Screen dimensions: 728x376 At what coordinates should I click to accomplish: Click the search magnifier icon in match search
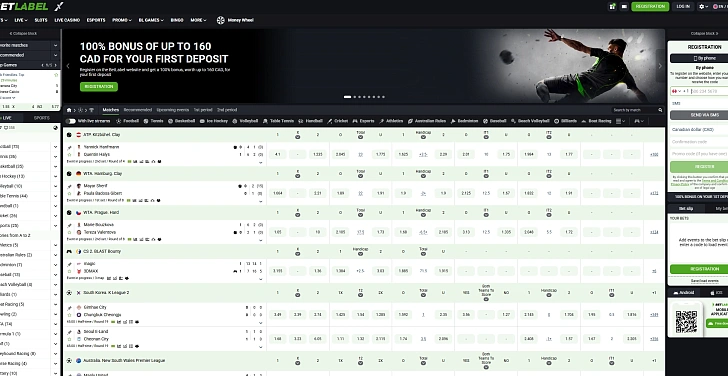[660, 110]
